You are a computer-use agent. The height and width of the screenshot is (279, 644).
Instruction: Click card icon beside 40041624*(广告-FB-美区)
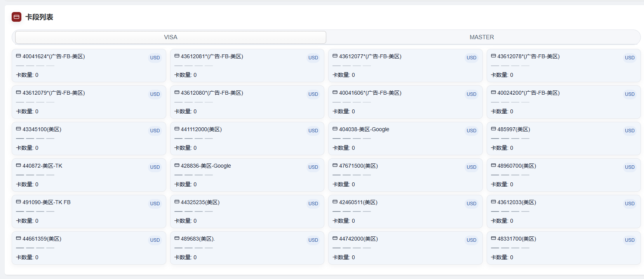tap(18, 56)
